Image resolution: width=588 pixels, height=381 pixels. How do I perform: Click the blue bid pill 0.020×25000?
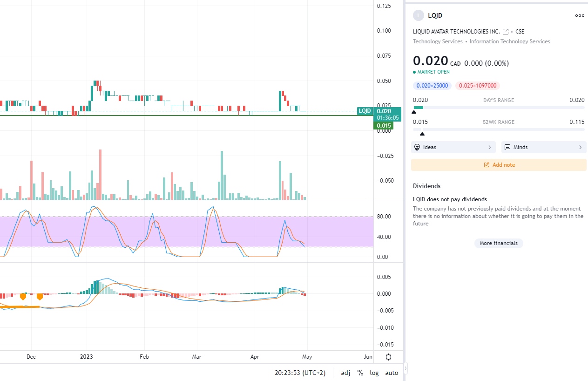(x=432, y=86)
